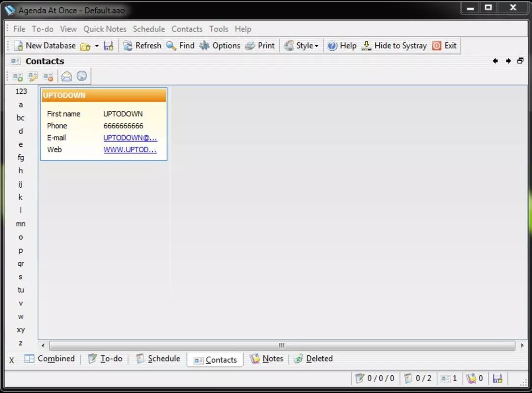The height and width of the screenshot is (393, 532).
Task: Switch to the Schedule tab
Action: tap(158, 359)
